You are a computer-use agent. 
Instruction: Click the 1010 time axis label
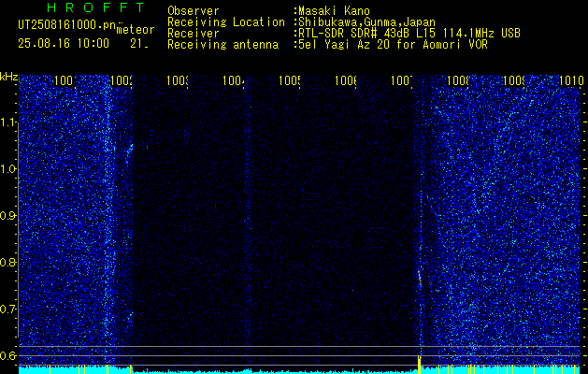(x=570, y=80)
